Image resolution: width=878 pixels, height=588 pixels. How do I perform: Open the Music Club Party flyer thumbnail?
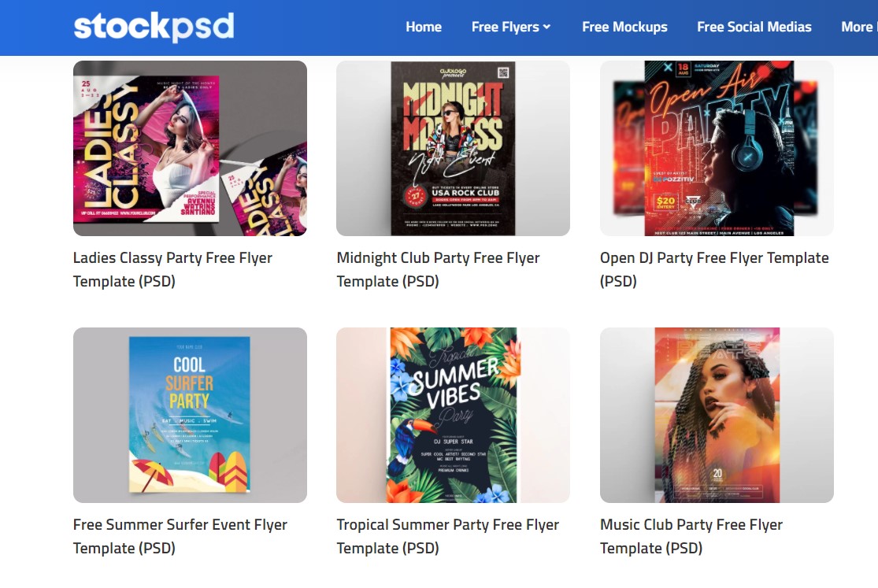point(717,415)
